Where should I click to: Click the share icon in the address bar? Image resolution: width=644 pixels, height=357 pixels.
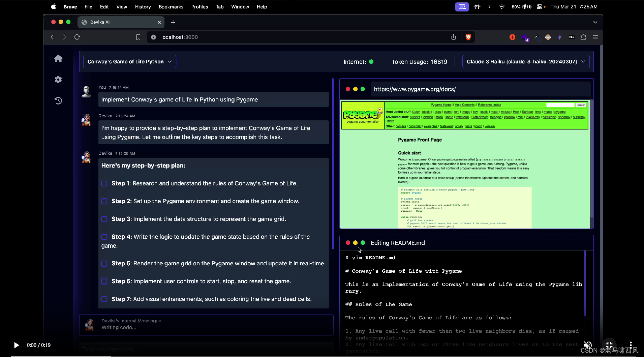[x=454, y=37]
